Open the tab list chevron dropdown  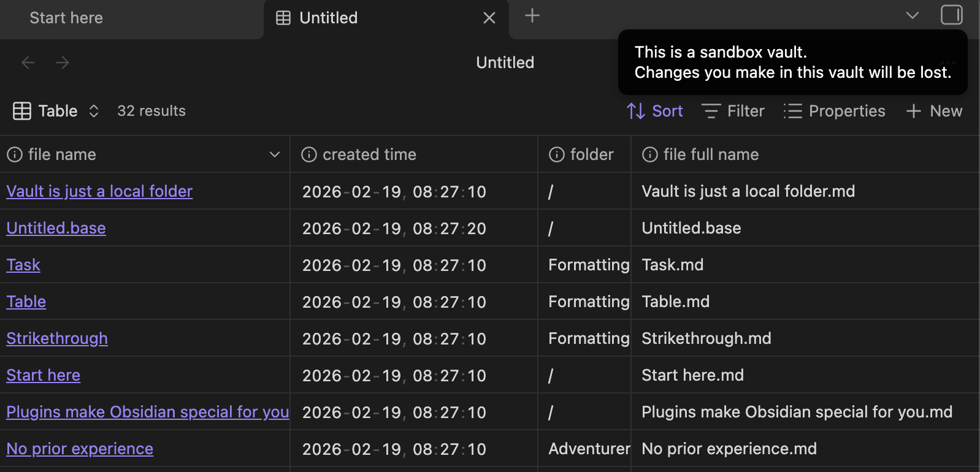pos(912,15)
